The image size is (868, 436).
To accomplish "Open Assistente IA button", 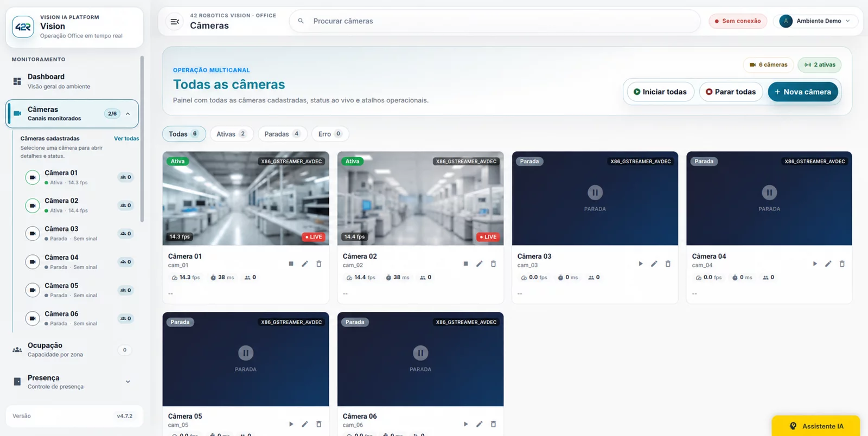I will tap(816, 426).
